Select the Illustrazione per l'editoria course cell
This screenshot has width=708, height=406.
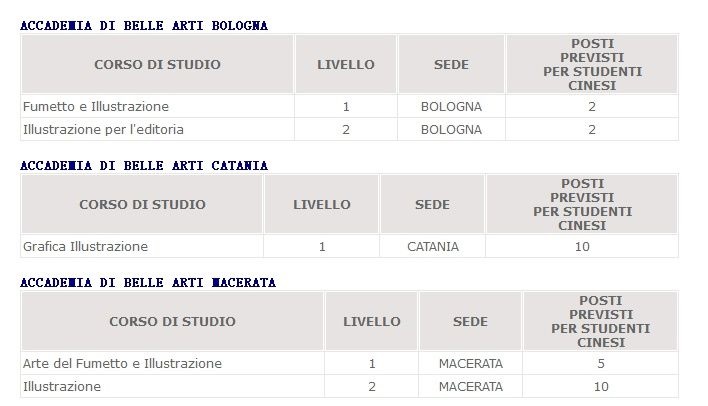coord(103,129)
